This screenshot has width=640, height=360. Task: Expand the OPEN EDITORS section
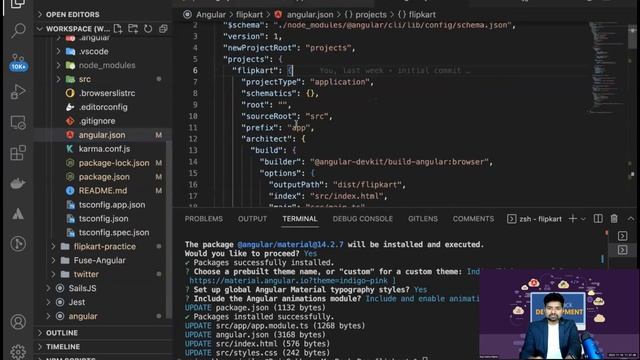click(x=102, y=14)
